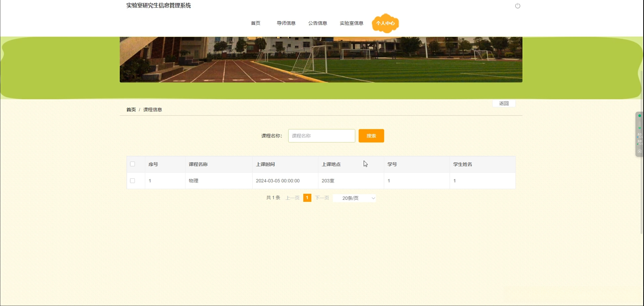Click page number 1 in pagination
The width and height of the screenshot is (644, 306).
[x=307, y=198]
